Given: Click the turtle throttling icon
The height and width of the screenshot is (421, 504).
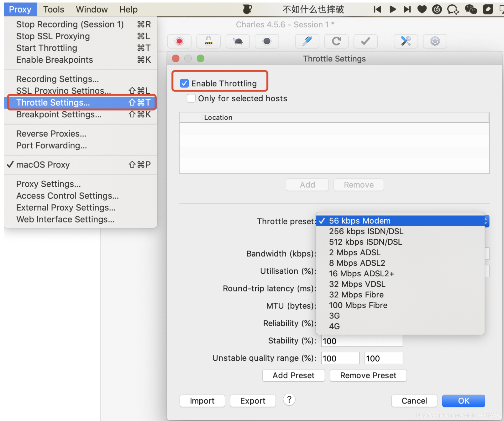Looking at the screenshot, I should click(x=238, y=41).
